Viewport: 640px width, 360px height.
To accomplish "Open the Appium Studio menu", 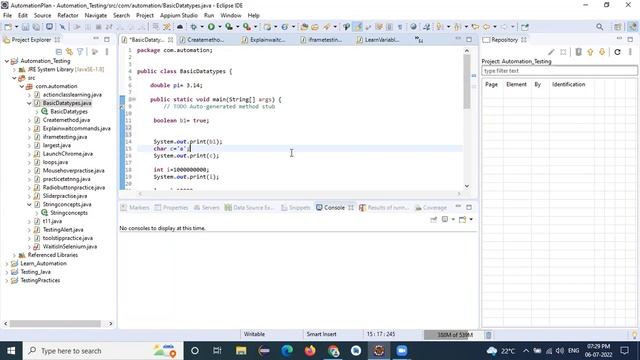I will (178, 16).
